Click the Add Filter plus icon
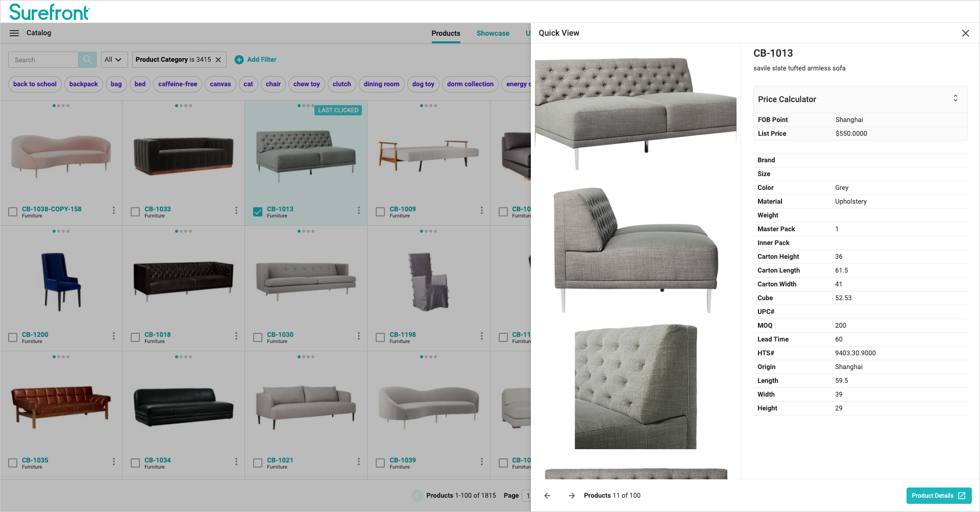The image size is (980, 512). pos(239,60)
